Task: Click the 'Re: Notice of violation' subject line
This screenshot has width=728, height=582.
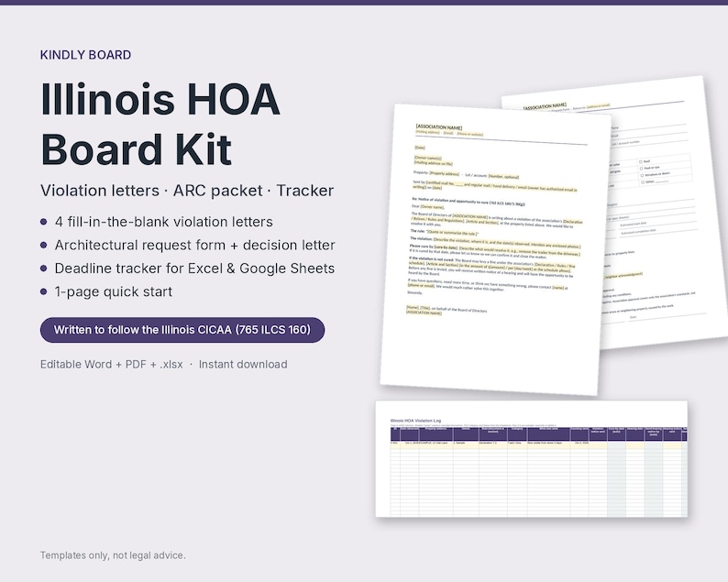Action: (468, 201)
